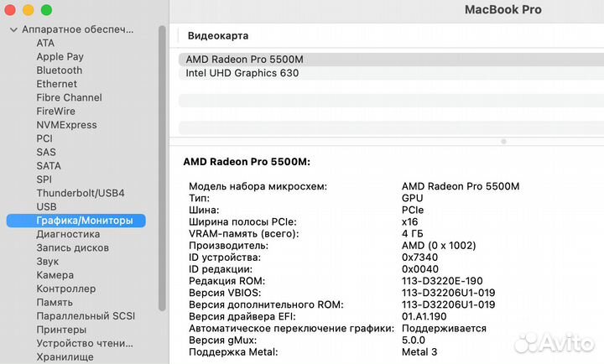Select the highlighted Графика/Мониторы item
The image size is (604, 364).
point(76,221)
